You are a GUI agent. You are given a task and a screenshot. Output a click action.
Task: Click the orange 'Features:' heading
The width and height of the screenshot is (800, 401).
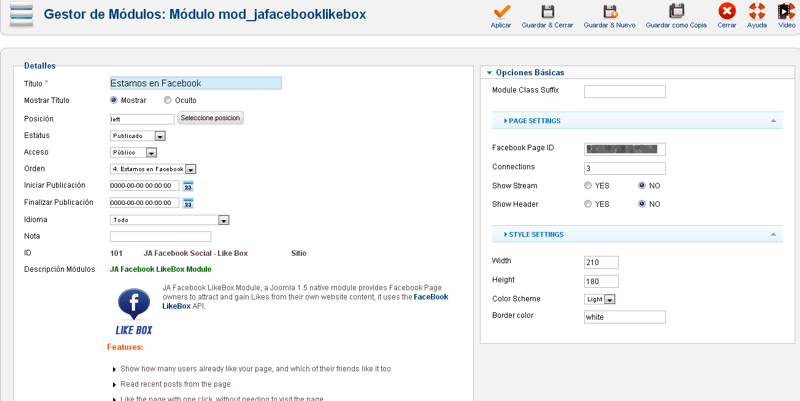click(125, 347)
